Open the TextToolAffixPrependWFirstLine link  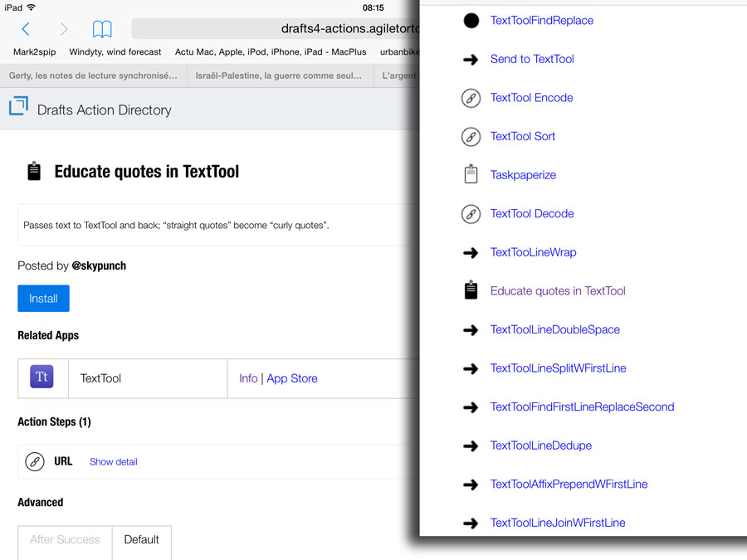[569, 485]
